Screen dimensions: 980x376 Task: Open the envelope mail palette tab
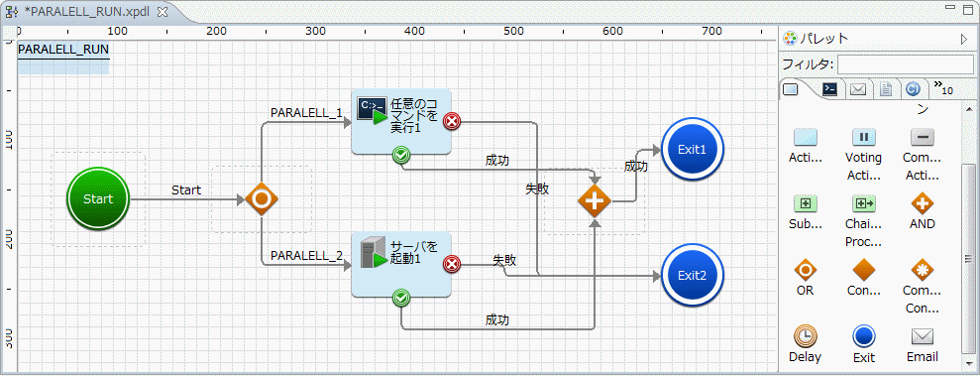[858, 89]
